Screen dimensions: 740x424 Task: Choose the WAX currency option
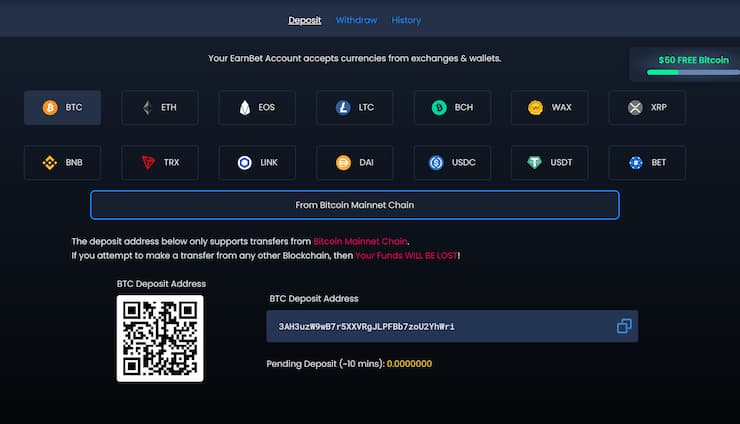point(549,108)
